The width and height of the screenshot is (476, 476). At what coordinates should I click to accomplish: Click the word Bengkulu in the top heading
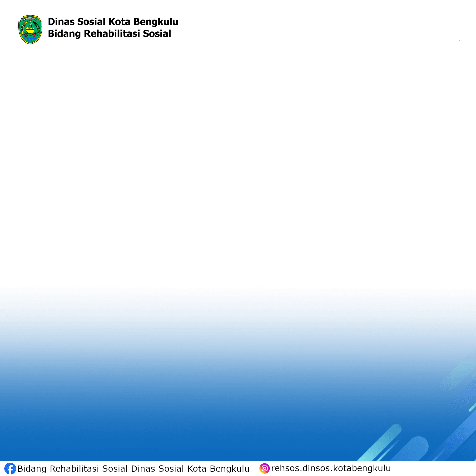tap(156, 22)
